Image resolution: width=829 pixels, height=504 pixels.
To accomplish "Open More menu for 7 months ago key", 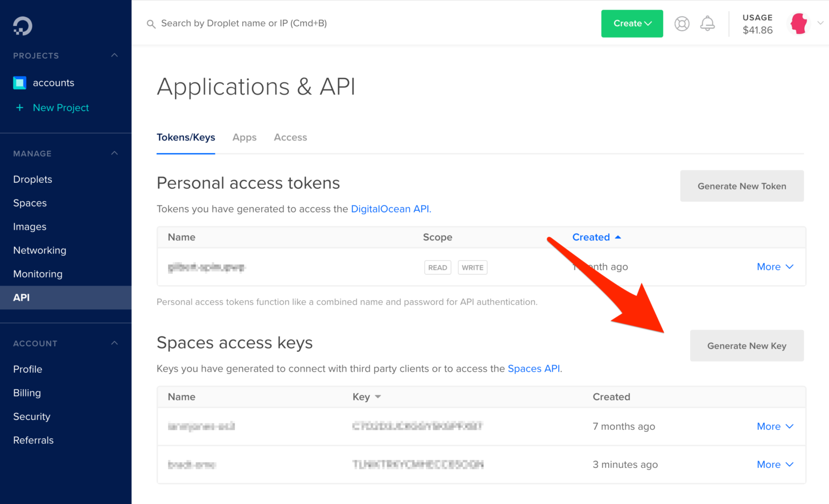I will [775, 427].
